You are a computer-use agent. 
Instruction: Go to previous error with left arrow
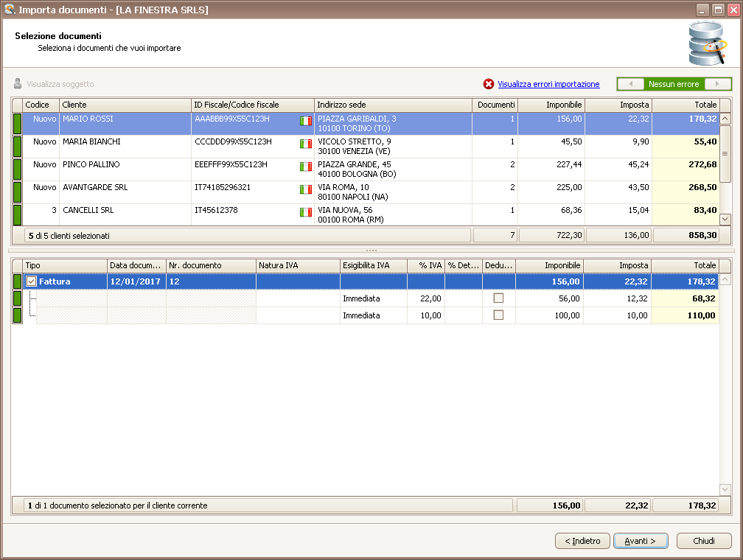[631, 84]
